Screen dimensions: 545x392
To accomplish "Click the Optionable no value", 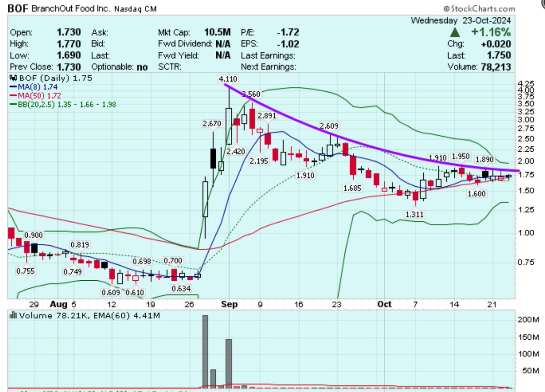I will (x=142, y=67).
